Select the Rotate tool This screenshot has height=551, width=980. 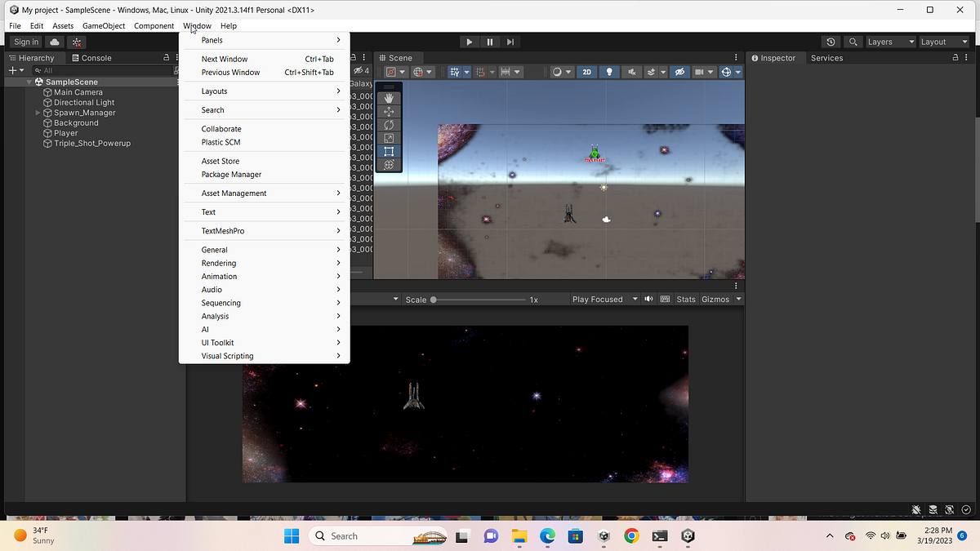point(389,125)
